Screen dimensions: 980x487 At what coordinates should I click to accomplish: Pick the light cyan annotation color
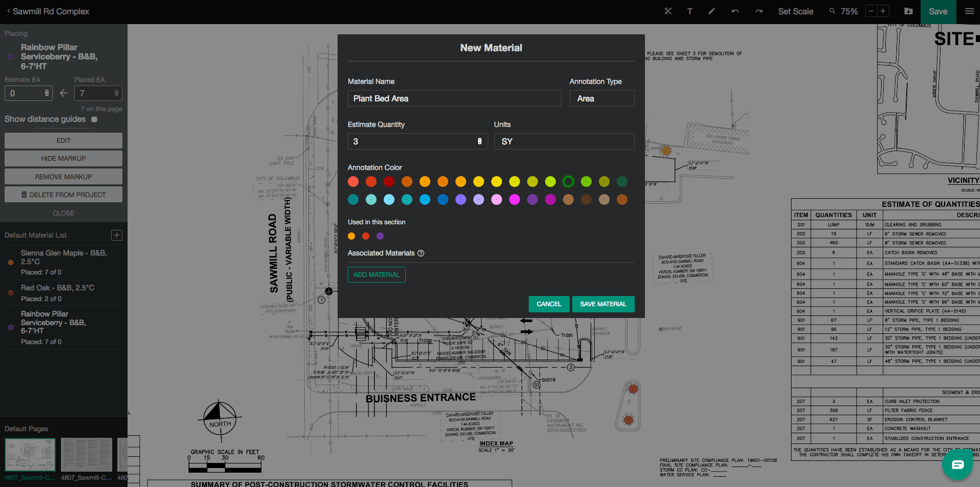[389, 199]
